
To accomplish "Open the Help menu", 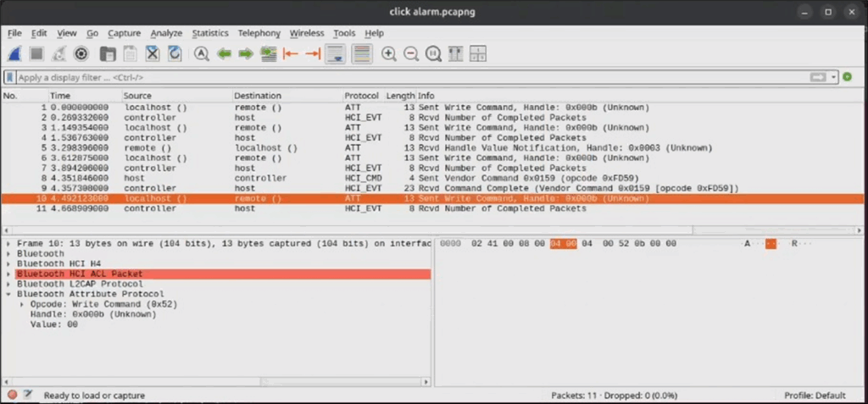I will click(374, 33).
